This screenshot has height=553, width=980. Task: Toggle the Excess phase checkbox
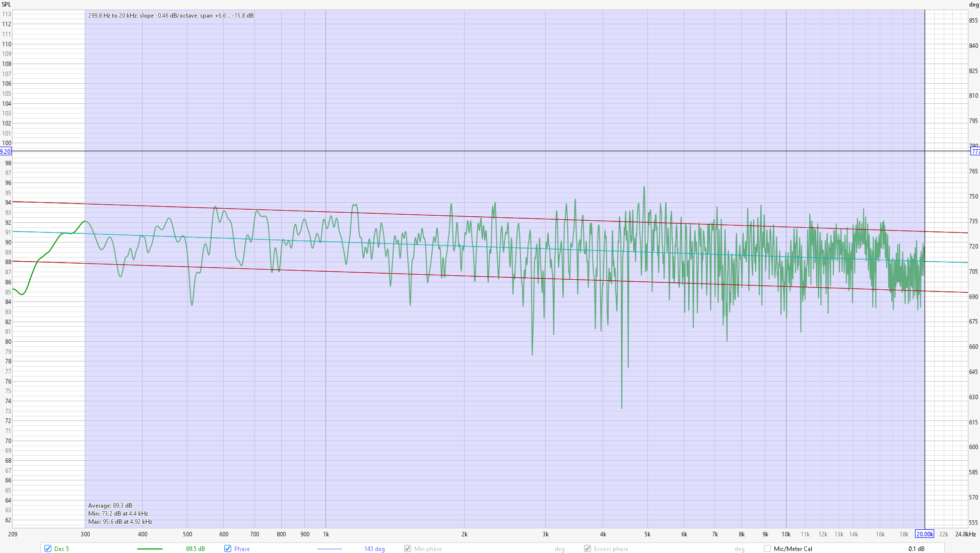[x=587, y=548]
